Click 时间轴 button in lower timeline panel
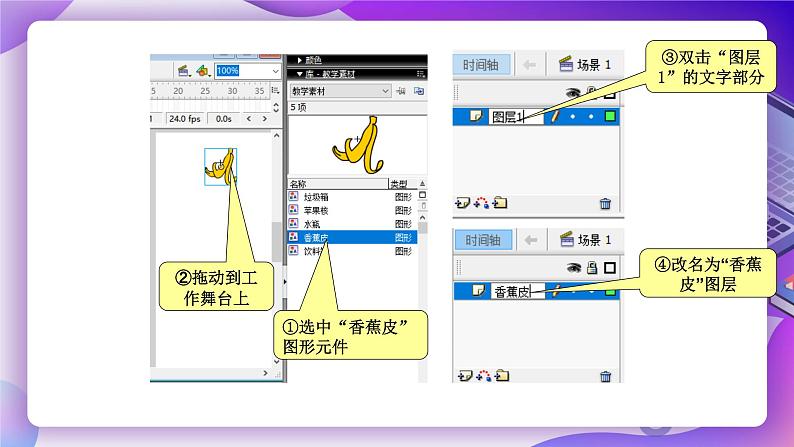 (x=483, y=240)
